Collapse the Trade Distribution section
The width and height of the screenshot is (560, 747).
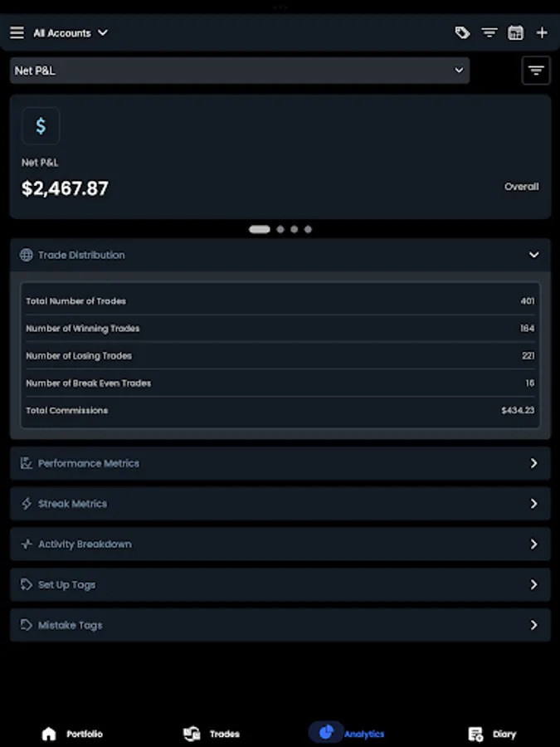(534, 255)
